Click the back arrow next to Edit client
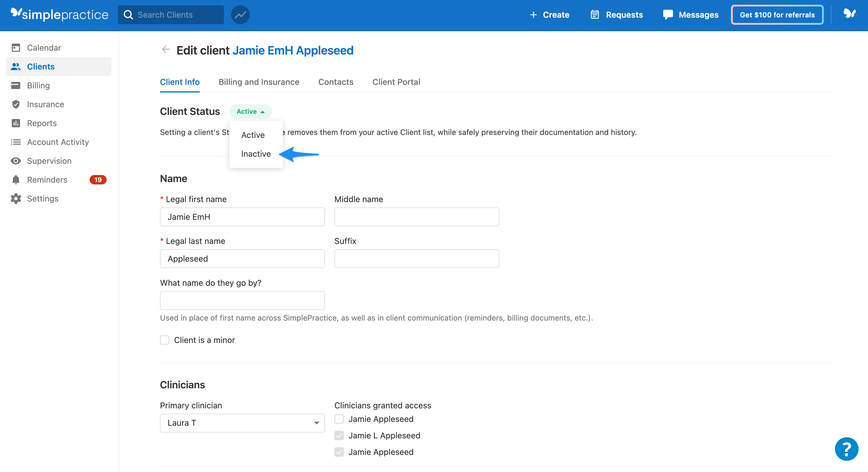 pos(166,49)
